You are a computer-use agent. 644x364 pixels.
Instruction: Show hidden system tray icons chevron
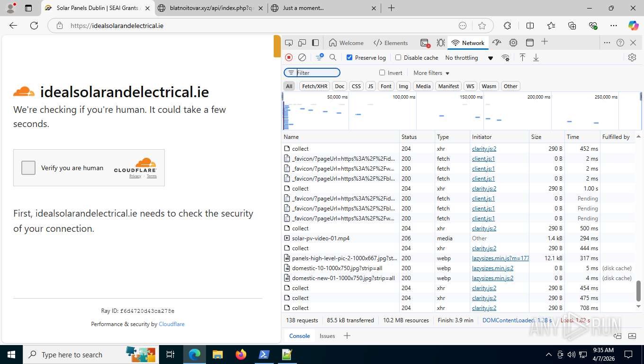[x=549, y=355]
